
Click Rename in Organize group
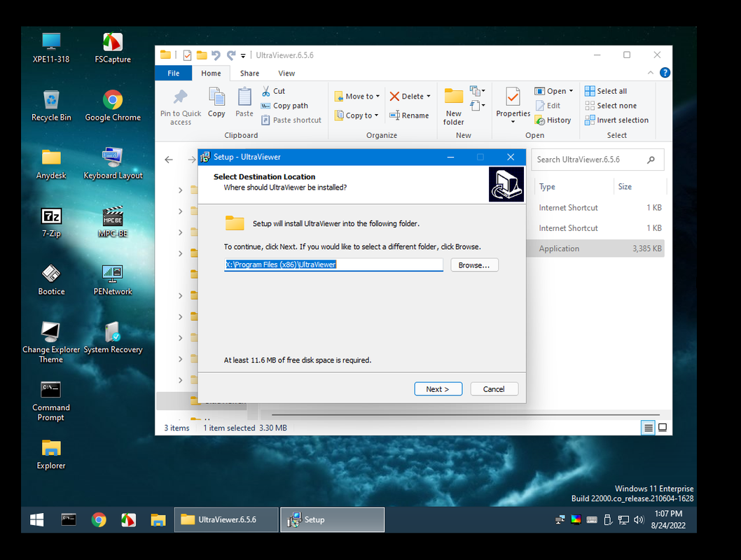[x=409, y=115]
